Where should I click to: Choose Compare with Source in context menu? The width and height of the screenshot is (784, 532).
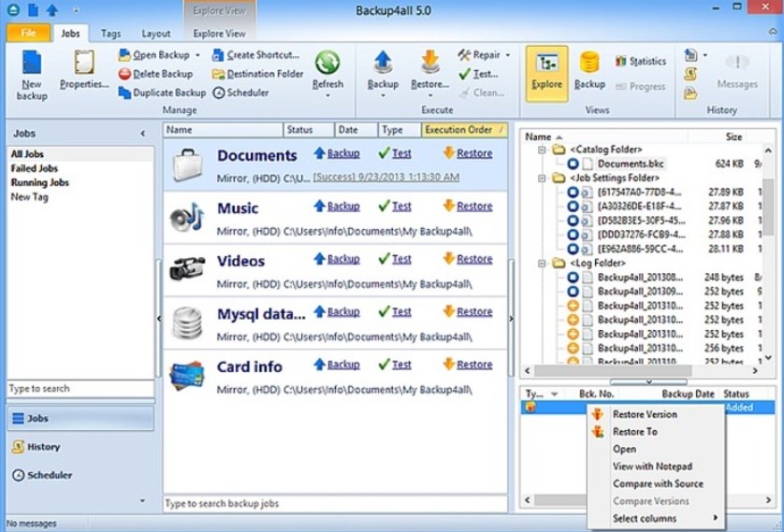[658, 483]
